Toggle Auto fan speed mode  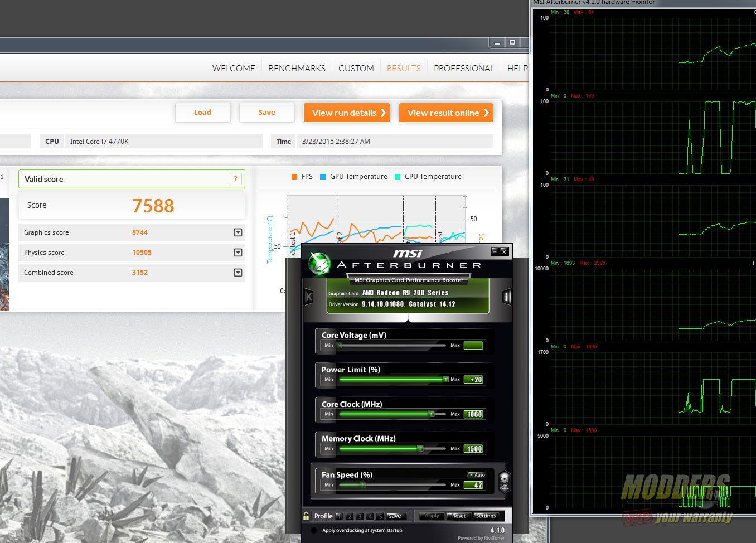477,474
